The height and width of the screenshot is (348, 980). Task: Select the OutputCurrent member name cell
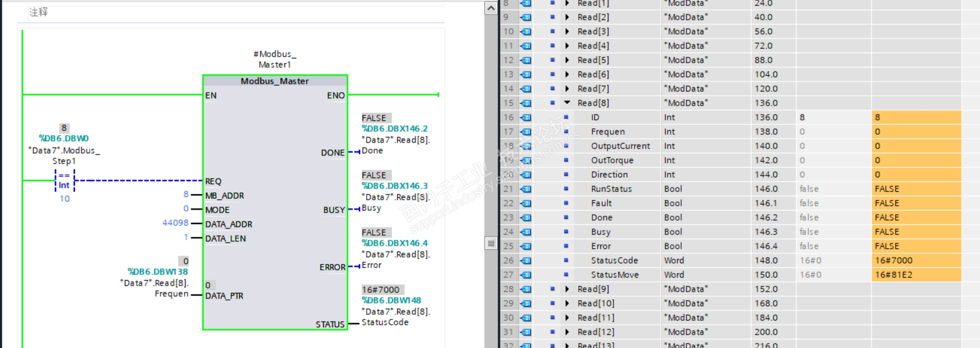click(x=620, y=146)
